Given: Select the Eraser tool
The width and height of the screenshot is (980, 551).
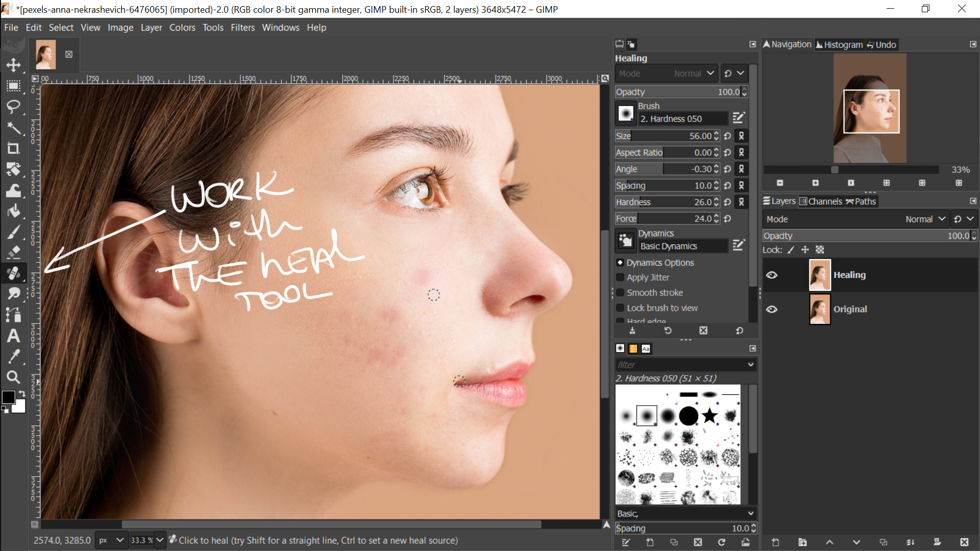Looking at the screenshot, I should pyautogui.click(x=14, y=253).
